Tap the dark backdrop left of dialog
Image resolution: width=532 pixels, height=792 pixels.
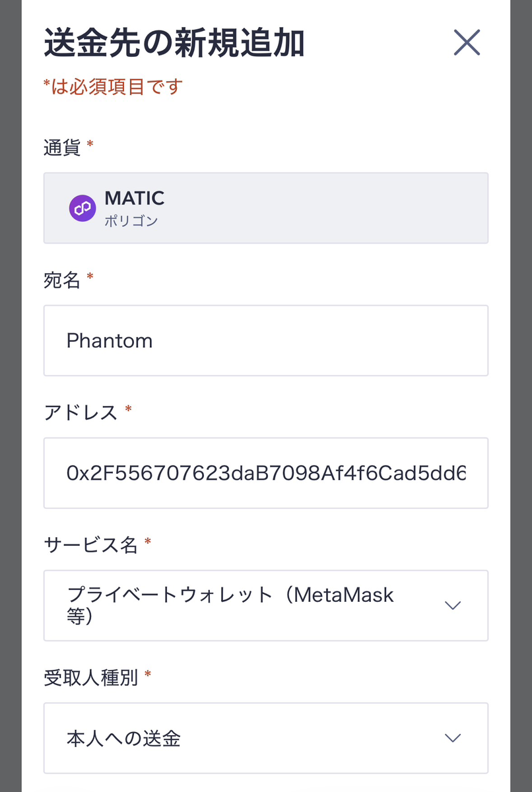[x=10, y=396]
